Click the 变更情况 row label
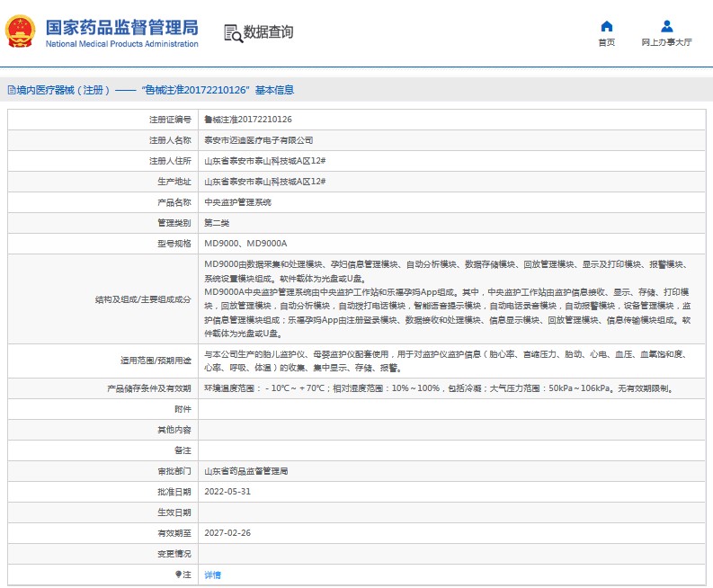 click(174, 554)
